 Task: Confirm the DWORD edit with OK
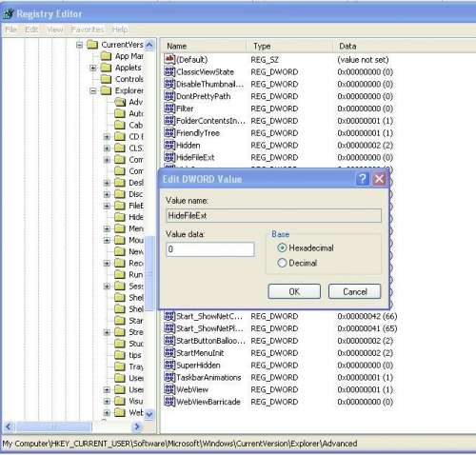tap(294, 291)
